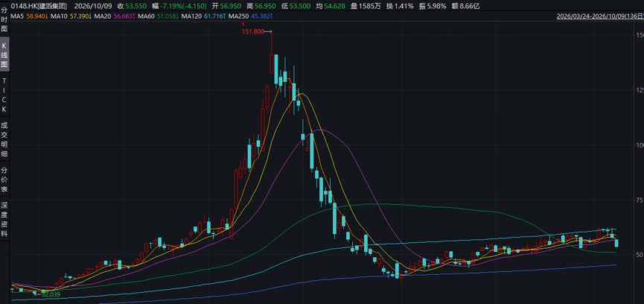Image resolution: width=644 pixels, height=304 pixels.
Task: Click the turnover rate 换 1.41%
Action: (400, 6)
